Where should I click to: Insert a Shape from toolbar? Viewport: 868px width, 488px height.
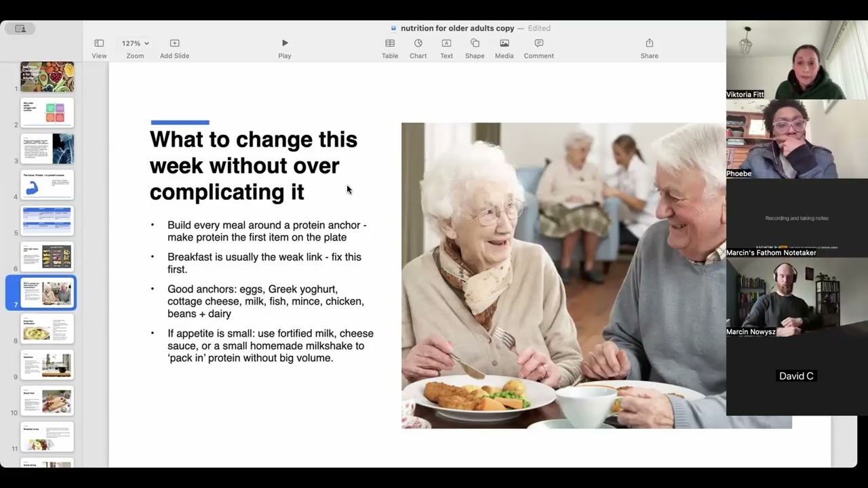475,48
